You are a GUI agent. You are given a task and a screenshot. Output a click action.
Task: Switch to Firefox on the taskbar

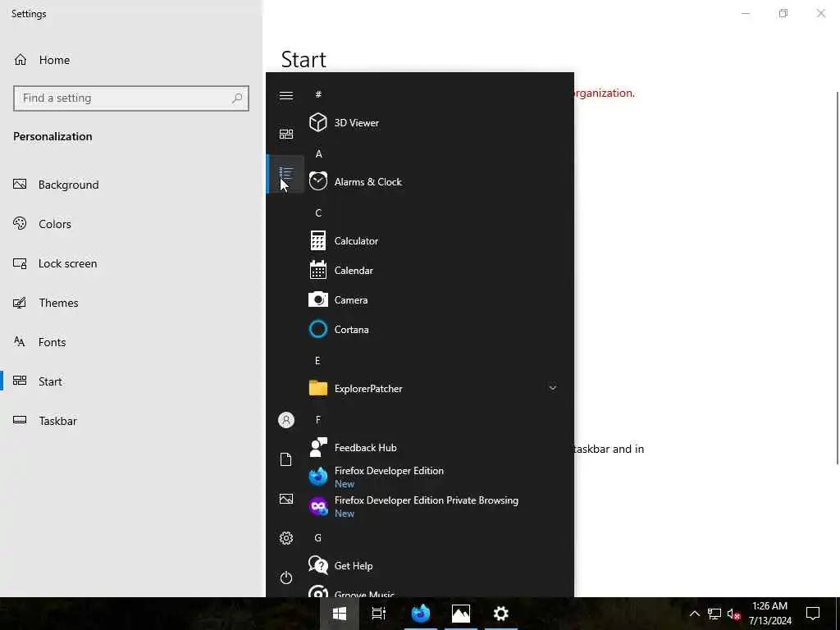click(421, 614)
